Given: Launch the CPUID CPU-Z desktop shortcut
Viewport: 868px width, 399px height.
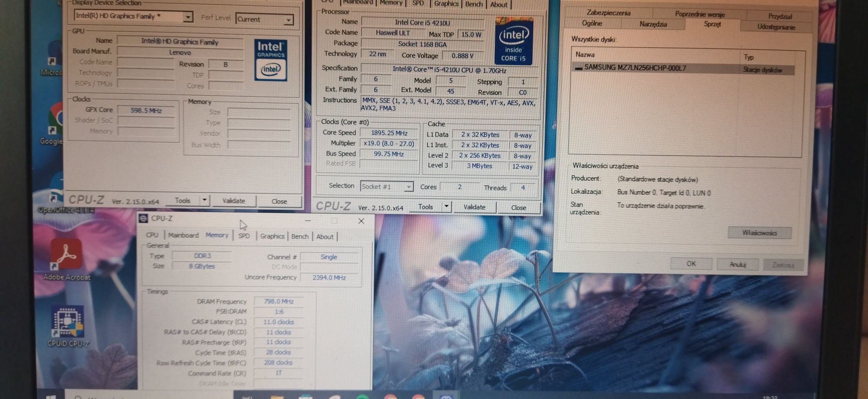Looking at the screenshot, I should [x=68, y=326].
